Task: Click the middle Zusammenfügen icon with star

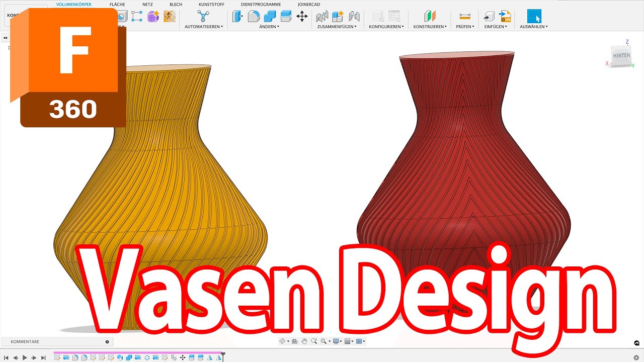Action: pyautogui.click(x=338, y=16)
